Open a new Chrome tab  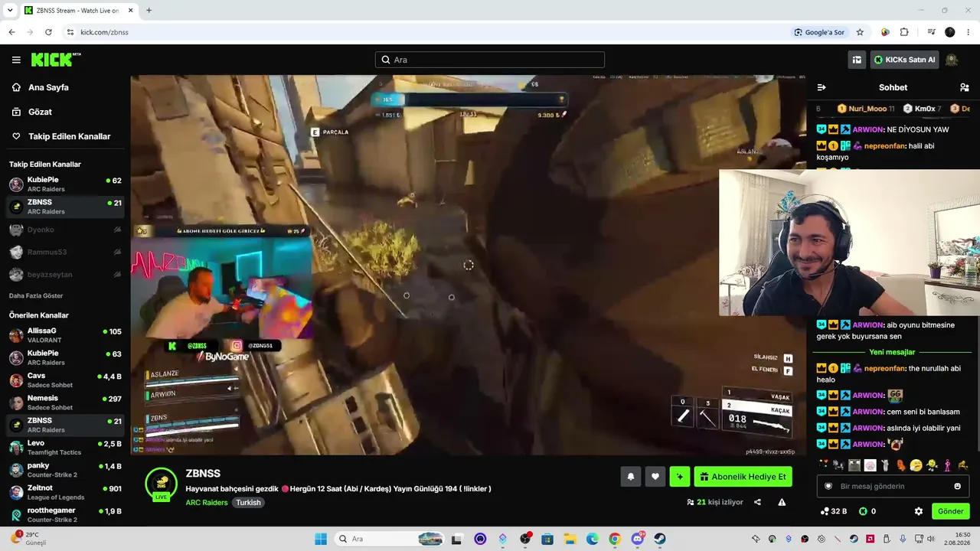(x=149, y=11)
